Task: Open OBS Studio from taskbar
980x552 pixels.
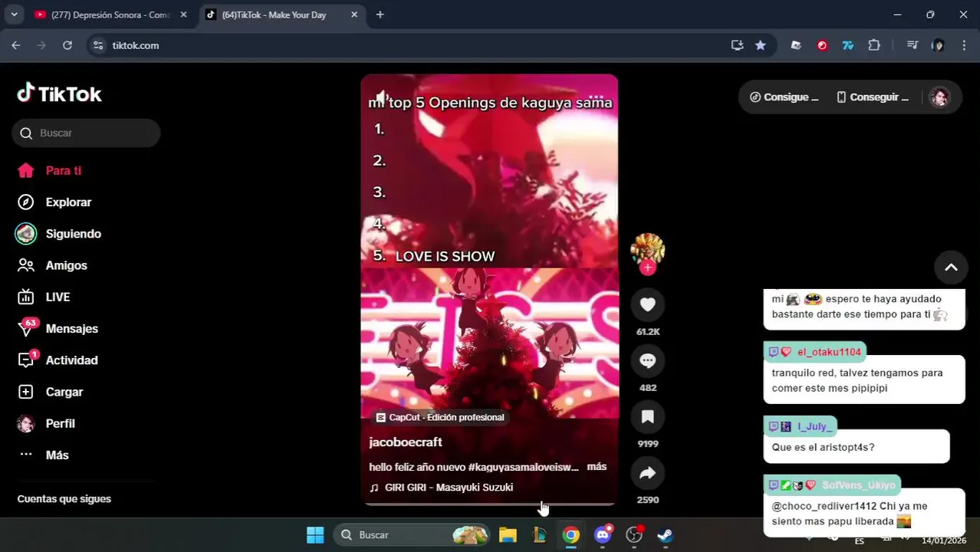Action: tap(634, 535)
